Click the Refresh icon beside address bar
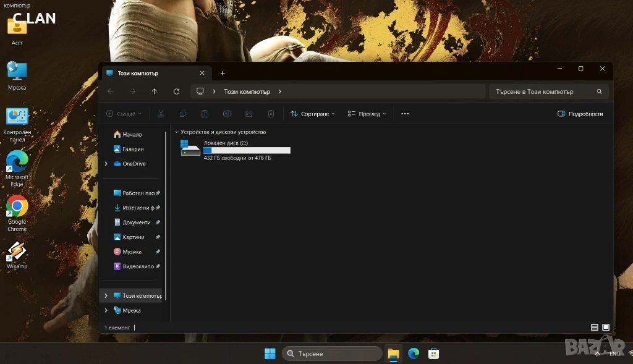The height and width of the screenshot is (364, 633). coord(176,91)
